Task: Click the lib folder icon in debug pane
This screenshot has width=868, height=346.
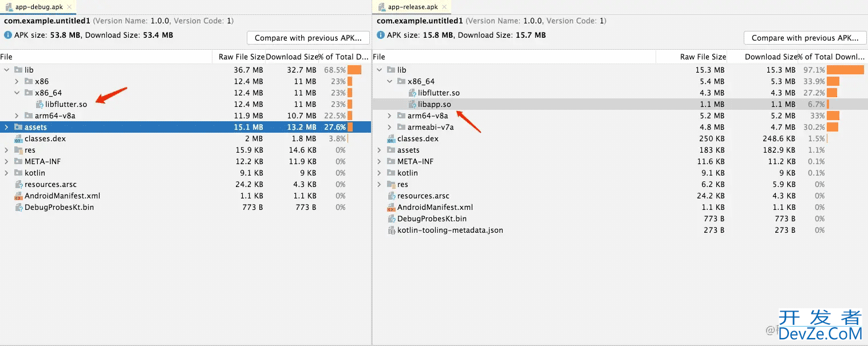Action: pyautogui.click(x=18, y=70)
